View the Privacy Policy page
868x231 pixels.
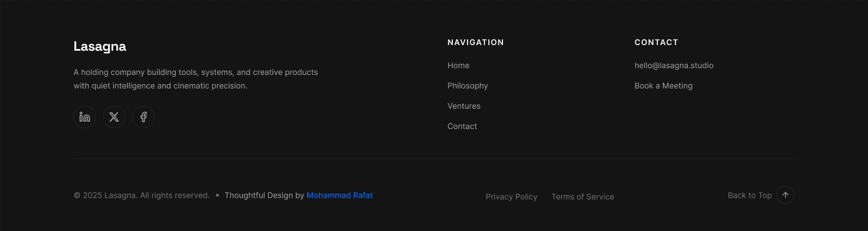[x=511, y=197]
